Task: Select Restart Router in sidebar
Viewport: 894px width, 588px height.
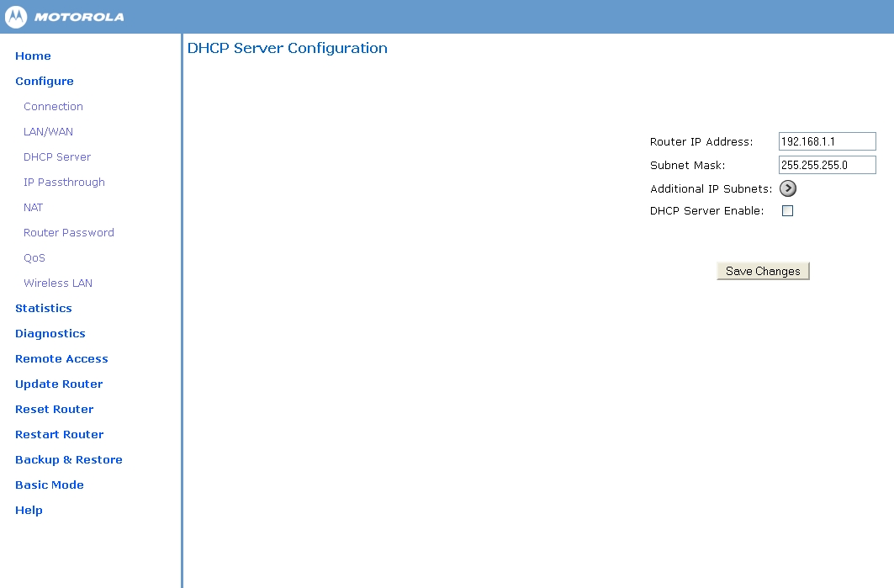Action: click(60, 435)
